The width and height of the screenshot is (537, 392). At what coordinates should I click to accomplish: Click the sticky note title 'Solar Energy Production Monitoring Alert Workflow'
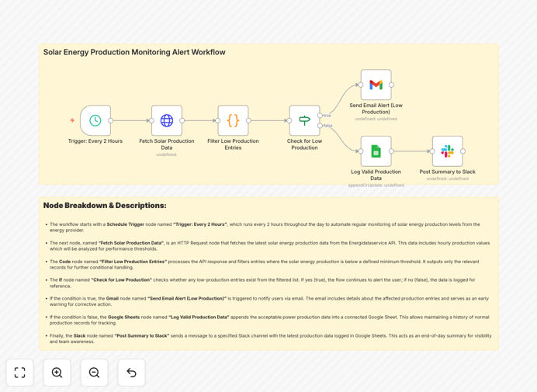coord(134,52)
